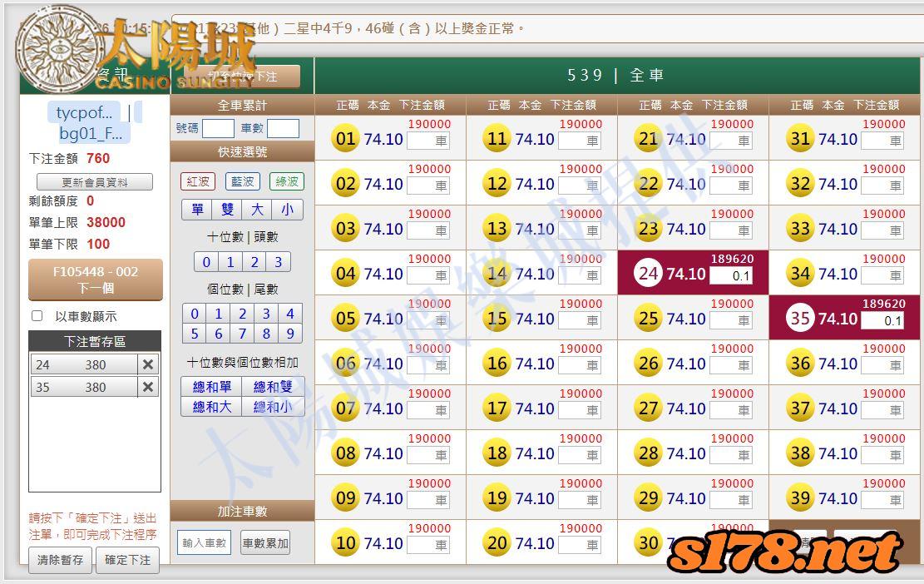Select yellow number ball 17
This screenshot has width=924, height=584.
tap(497, 408)
